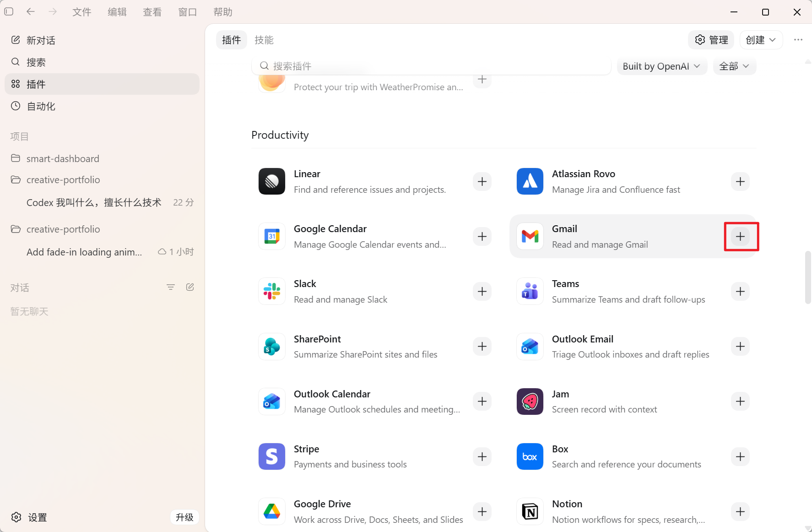
Task: Open the Outlook Calendar logo
Action: 272,402
